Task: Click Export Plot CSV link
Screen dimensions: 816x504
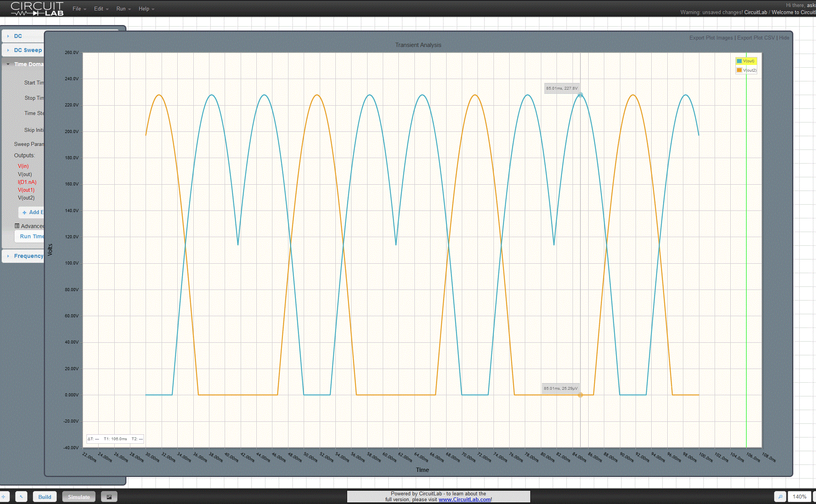Action: tap(755, 38)
